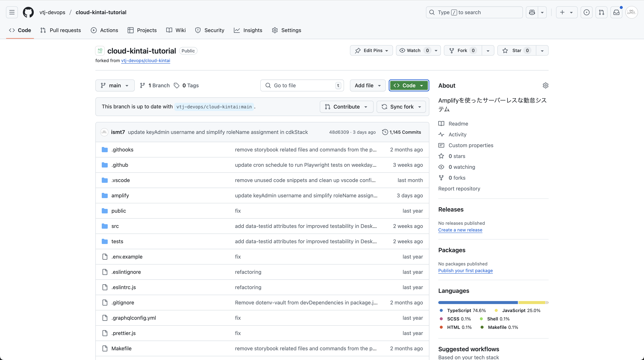Screen dimensions: 644x360
Task: Open the vtj-devops/cloud-kintai fork source link
Action: click(x=146, y=61)
